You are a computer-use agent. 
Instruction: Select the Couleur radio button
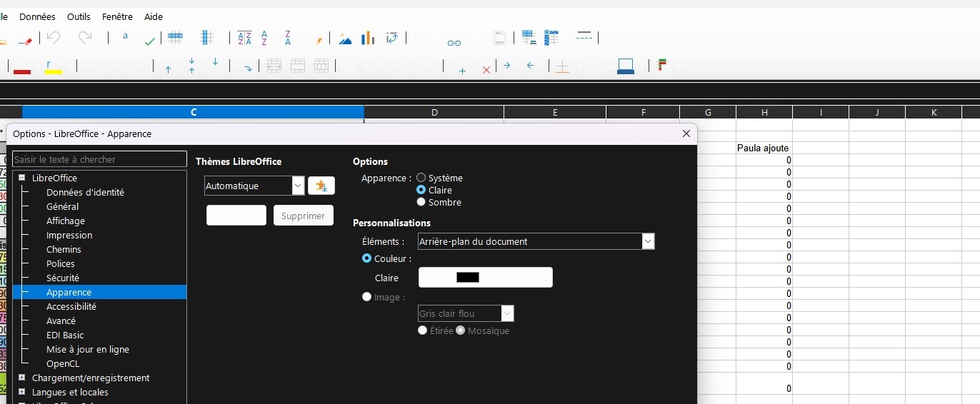point(367,258)
